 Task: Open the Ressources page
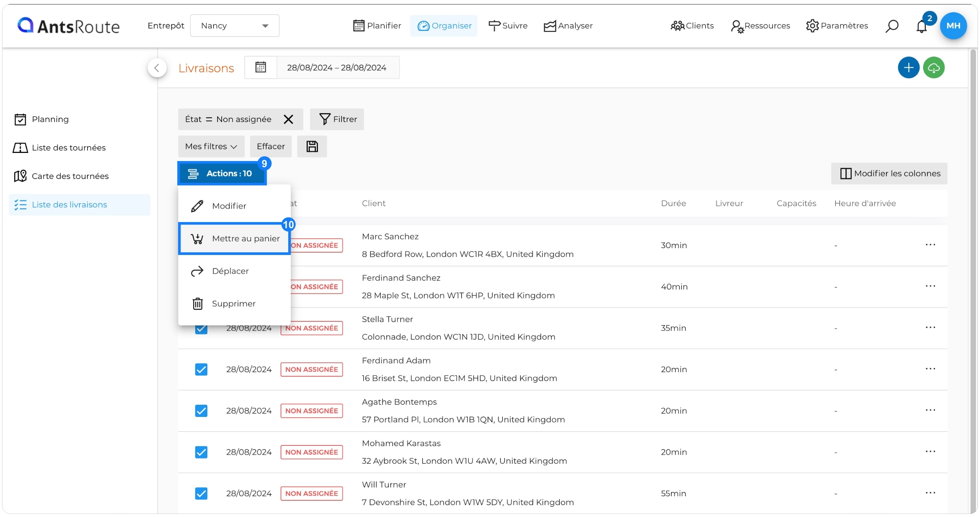point(760,26)
